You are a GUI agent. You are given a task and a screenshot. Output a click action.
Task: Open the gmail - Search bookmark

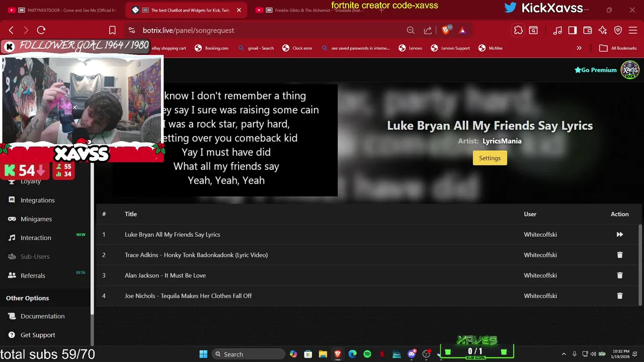click(256, 48)
